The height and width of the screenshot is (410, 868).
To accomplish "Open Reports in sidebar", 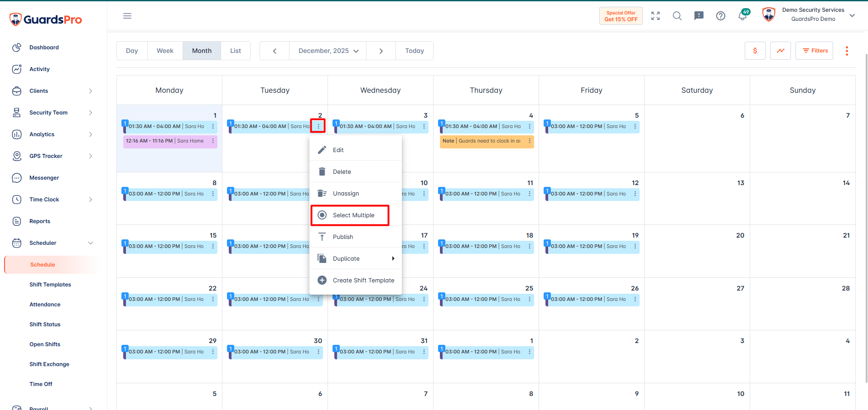I will (40, 221).
